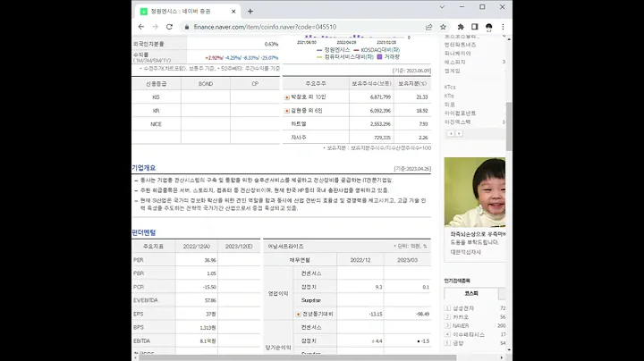Image resolution: width=644 pixels, height=361 pixels.
Task: Go back using the browser back arrow
Action: tap(141, 27)
